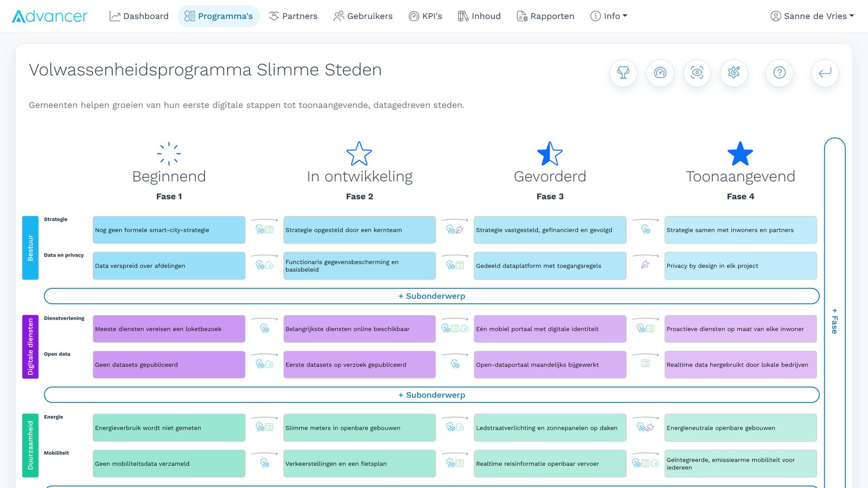This screenshot has width=868, height=488.
Task: Open the question mark help icon
Action: [x=780, y=73]
